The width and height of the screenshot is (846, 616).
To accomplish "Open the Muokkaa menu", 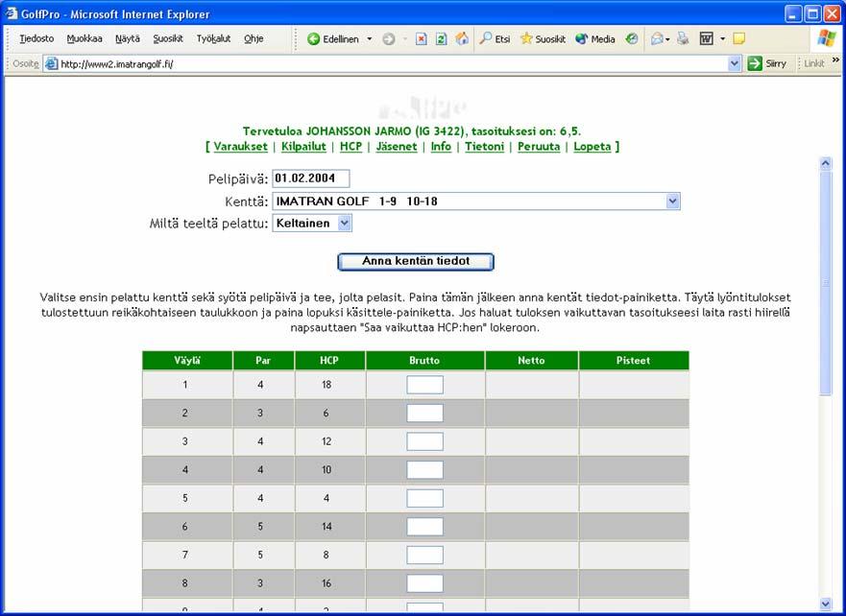I will [x=85, y=38].
